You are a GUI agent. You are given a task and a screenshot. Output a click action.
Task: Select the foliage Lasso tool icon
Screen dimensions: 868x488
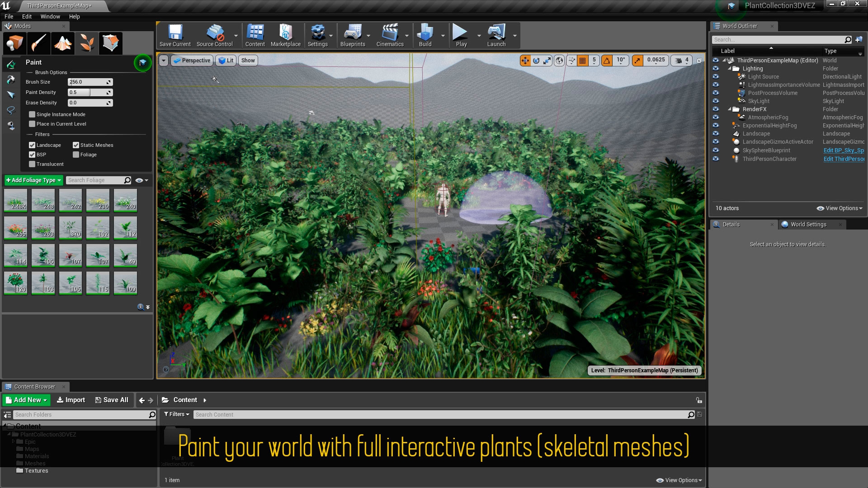point(11,110)
